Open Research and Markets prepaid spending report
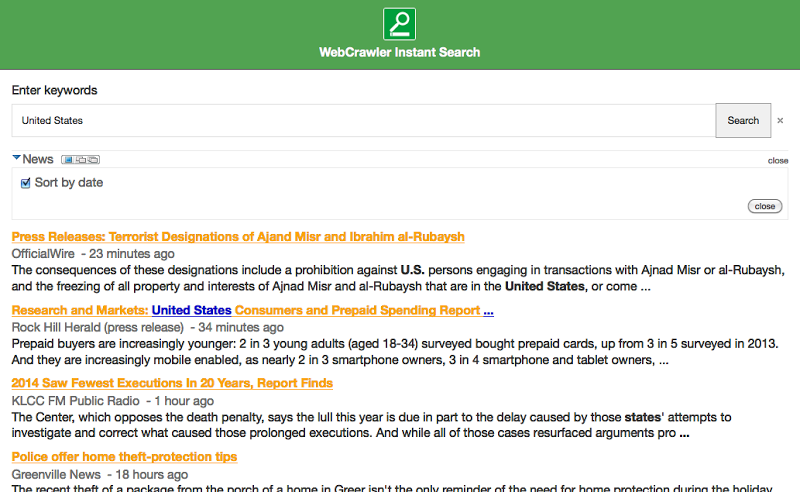800x492 pixels. (x=253, y=310)
